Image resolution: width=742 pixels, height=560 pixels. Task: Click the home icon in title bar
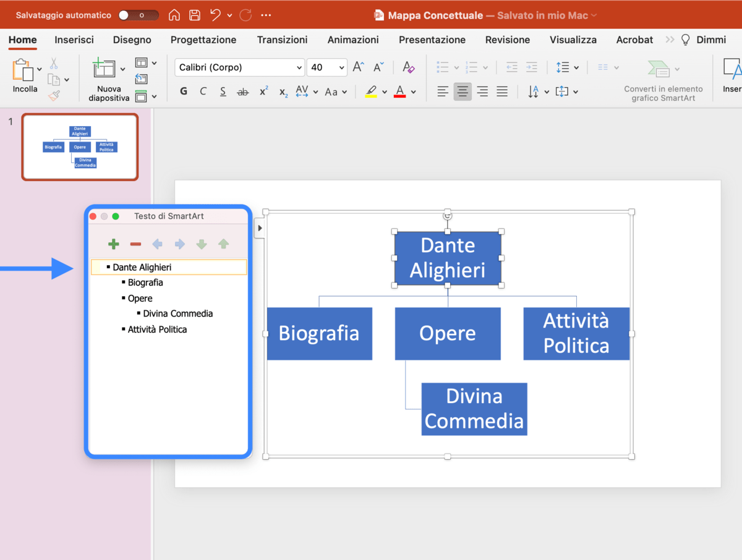coord(174,15)
